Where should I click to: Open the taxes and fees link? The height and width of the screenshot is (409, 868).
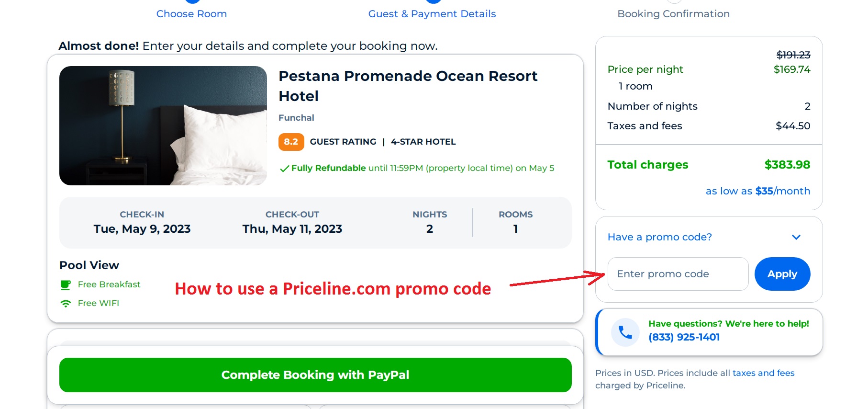coord(763,373)
